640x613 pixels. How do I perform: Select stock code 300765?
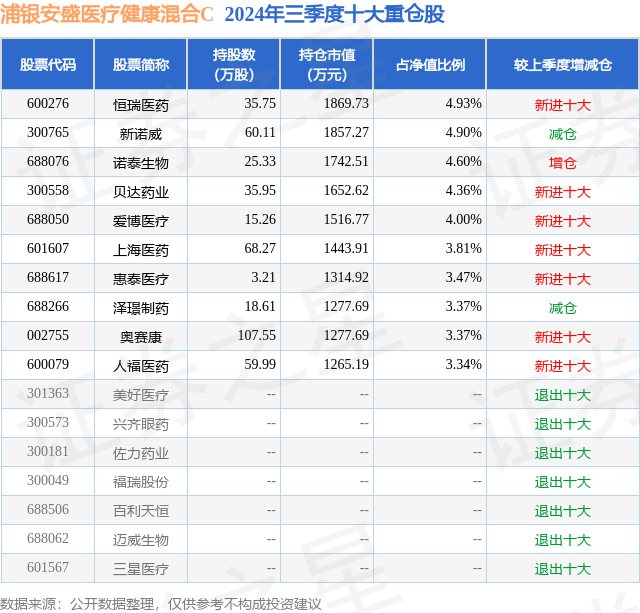tap(48, 133)
